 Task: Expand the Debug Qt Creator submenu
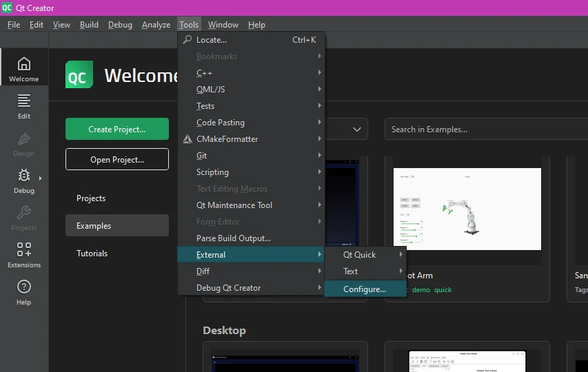coord(251,288)
